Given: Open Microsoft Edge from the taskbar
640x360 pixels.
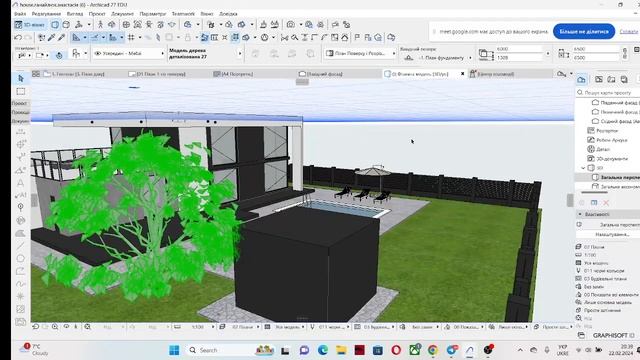Looking at the screenshot, I should 323,350.
